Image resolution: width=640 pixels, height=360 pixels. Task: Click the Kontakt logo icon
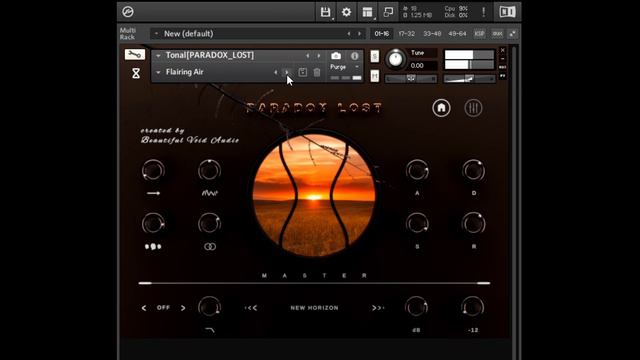tap(128, 12)
